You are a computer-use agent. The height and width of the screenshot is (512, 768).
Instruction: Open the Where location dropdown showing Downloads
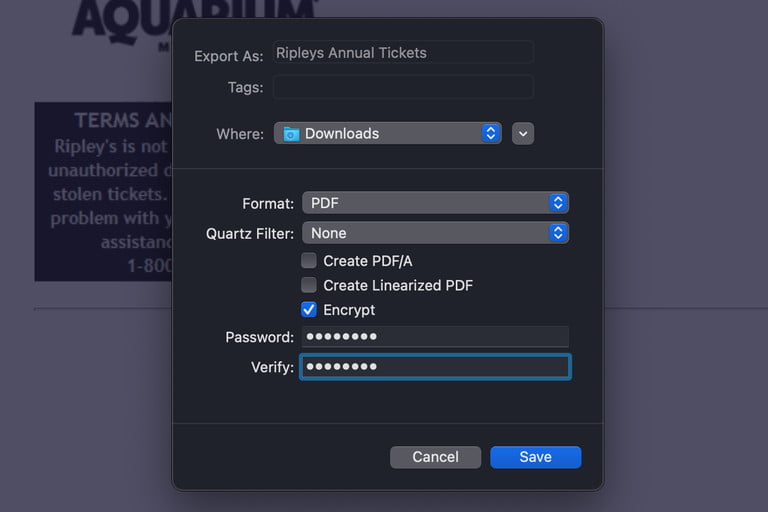click(387, 133)
